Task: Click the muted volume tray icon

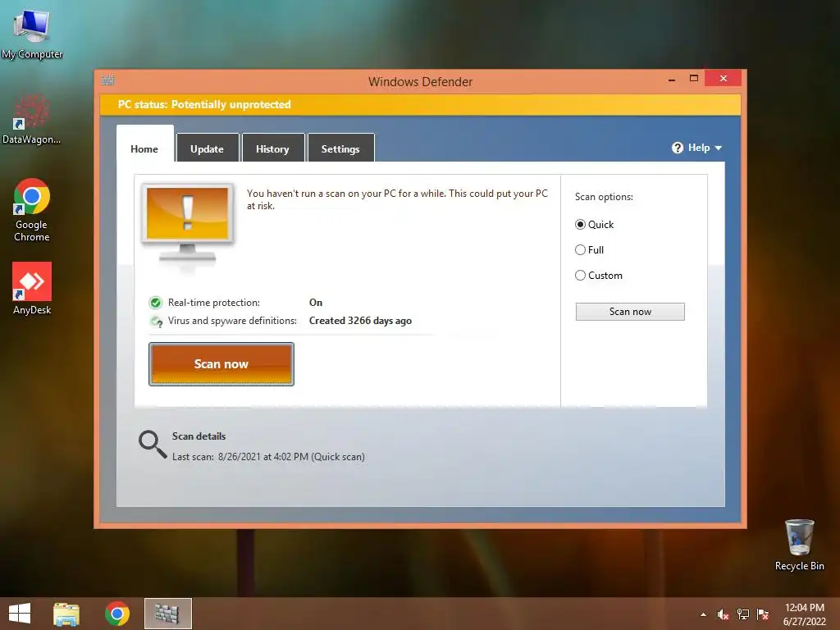Action: 724,614
